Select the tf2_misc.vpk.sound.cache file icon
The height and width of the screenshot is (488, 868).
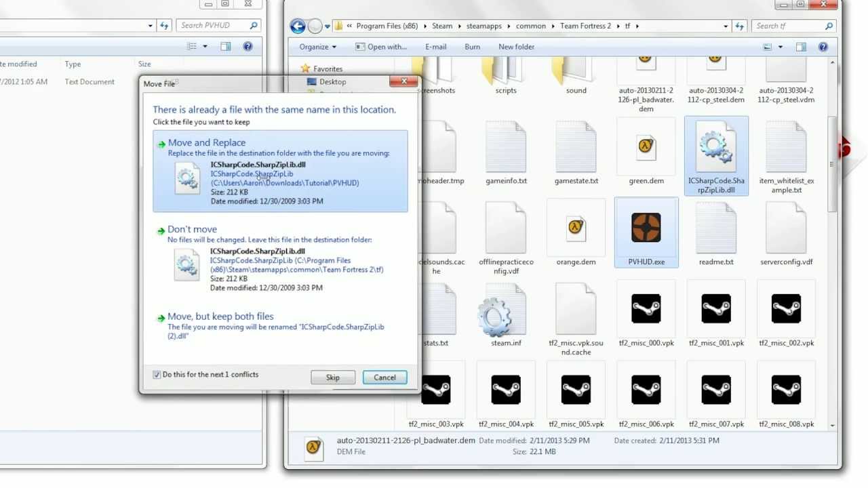coord(576,309)
